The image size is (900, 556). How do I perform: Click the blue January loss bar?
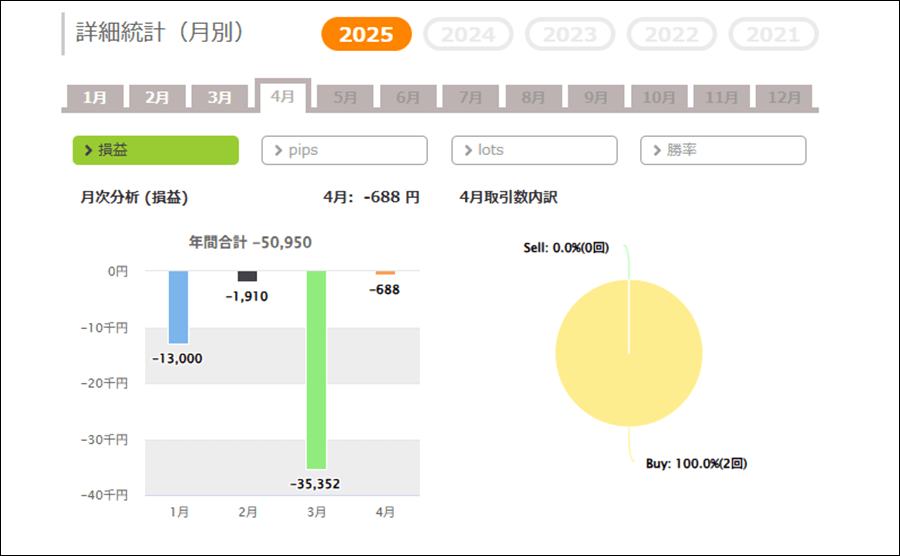coord(178,307)
